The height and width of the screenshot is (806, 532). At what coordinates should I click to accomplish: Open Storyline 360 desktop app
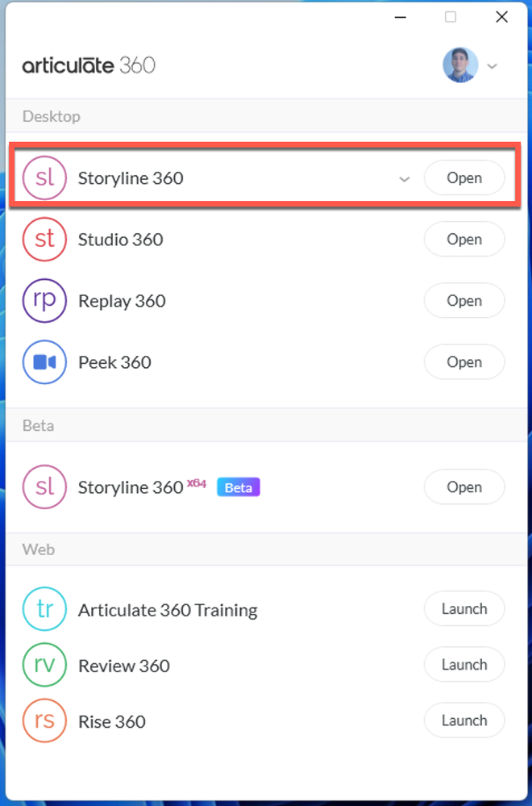(464, 178)
